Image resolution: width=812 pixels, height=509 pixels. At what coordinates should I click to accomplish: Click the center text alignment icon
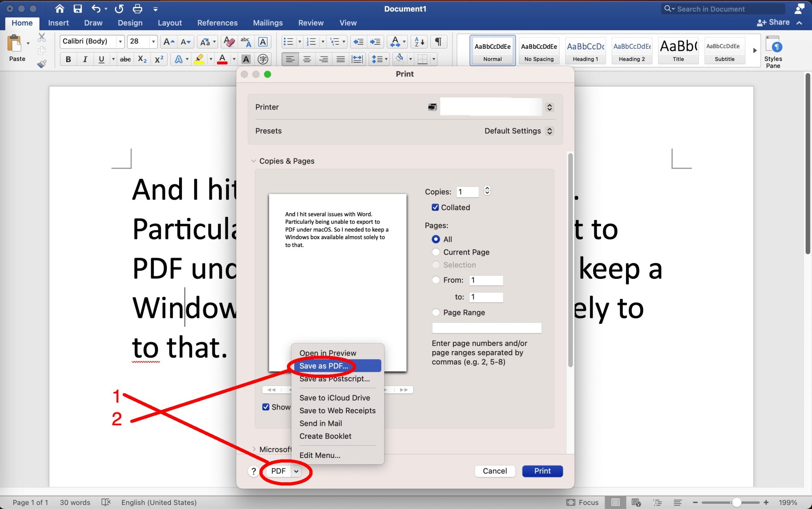click(307, 59)
